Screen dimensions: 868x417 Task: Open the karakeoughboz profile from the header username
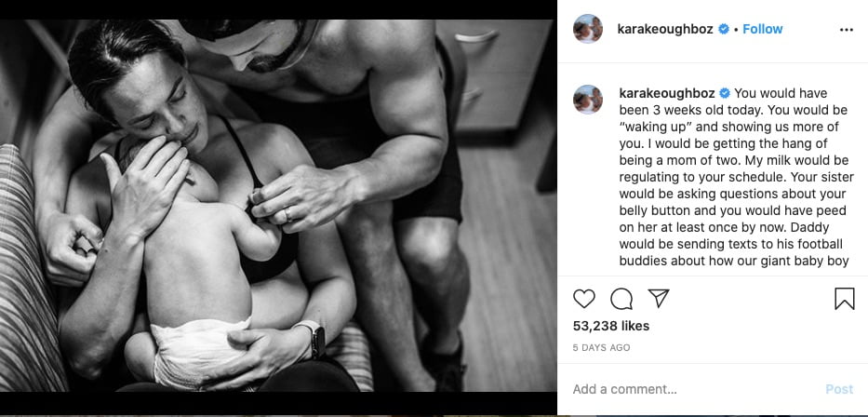pos(665,30)
